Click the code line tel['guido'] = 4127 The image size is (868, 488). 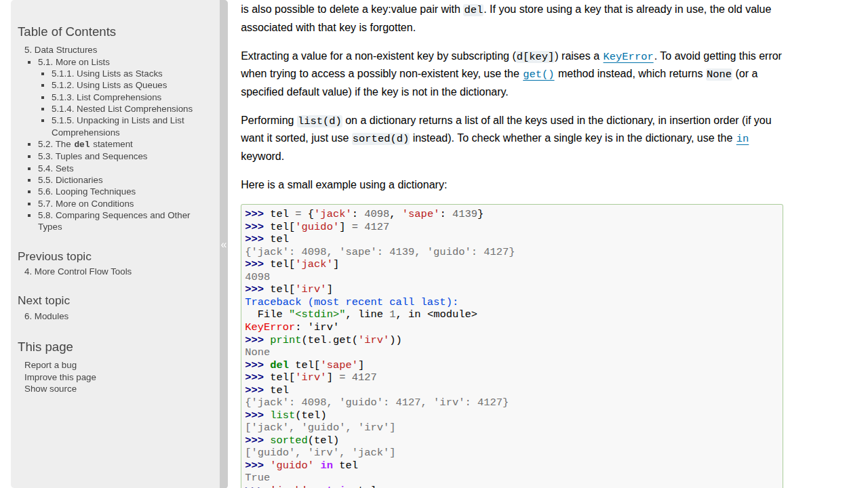tap(317, 227)
